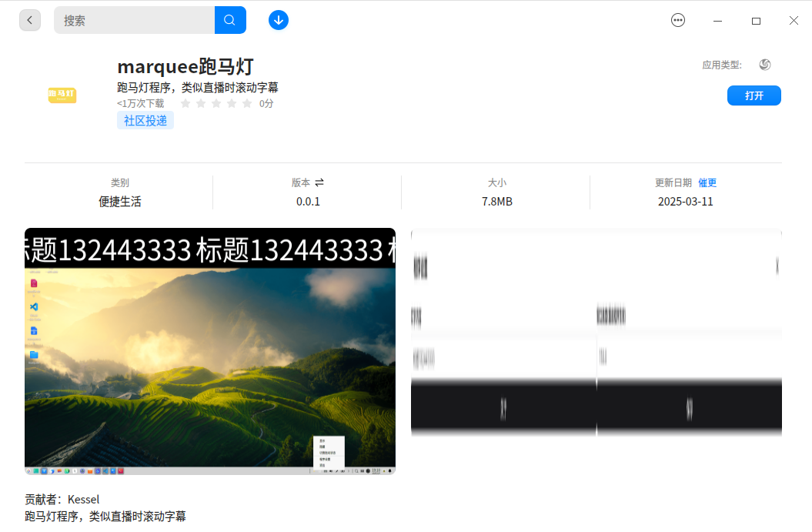Minimize the app store window
812x532 pixels.
tap(718, 21)
